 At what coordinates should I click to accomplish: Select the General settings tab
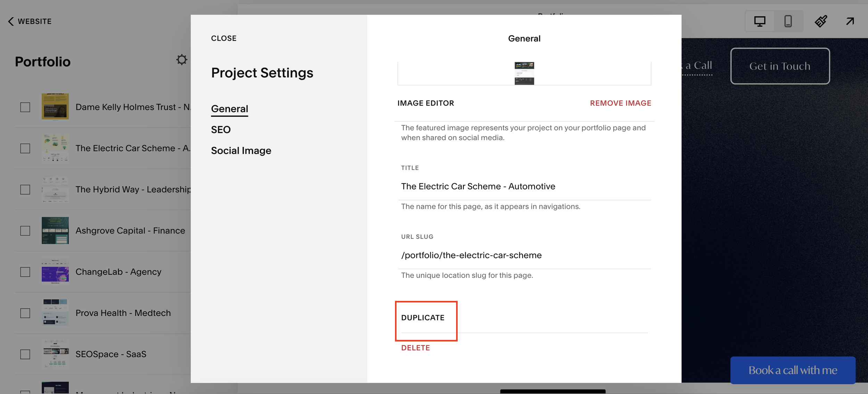pos(229,109)
